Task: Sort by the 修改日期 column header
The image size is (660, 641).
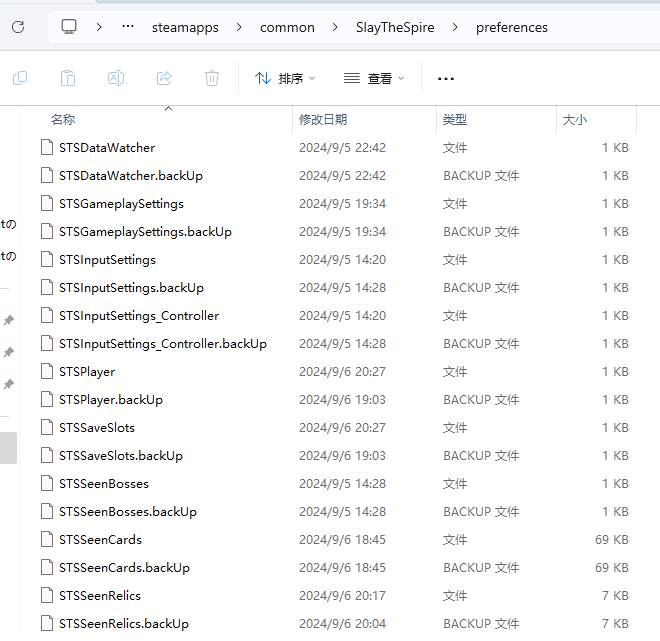Action: (x=323, y=120)
